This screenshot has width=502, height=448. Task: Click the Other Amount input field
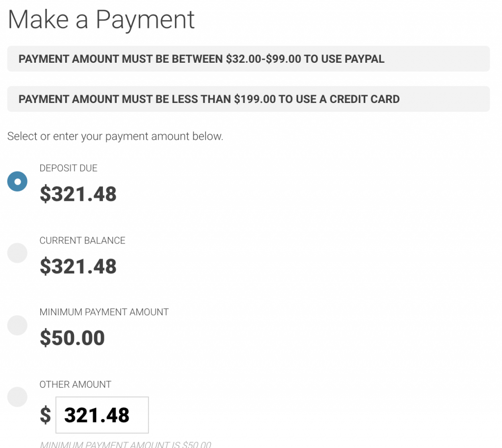[x=102, y=415]
